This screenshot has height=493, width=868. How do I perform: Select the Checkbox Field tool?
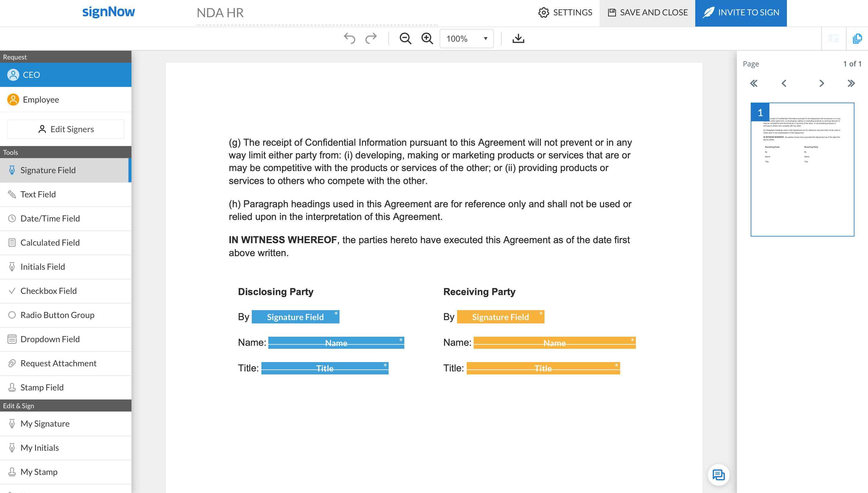48,291
